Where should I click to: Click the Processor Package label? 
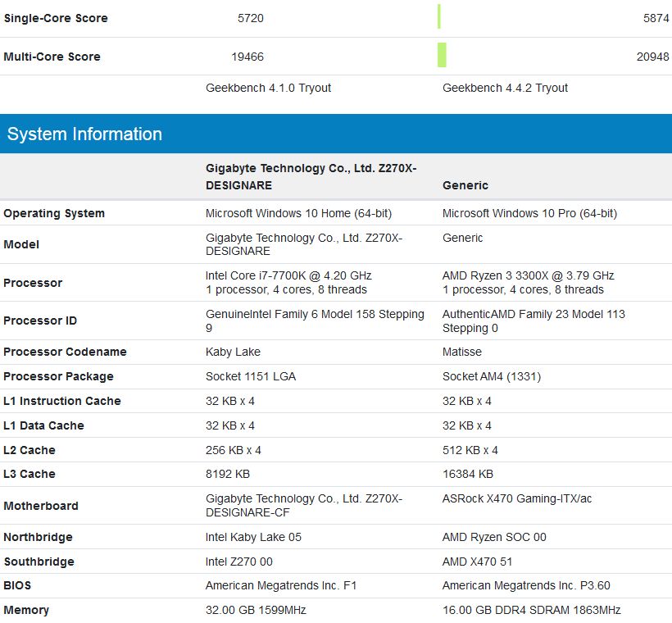click(x=59, y=376)
